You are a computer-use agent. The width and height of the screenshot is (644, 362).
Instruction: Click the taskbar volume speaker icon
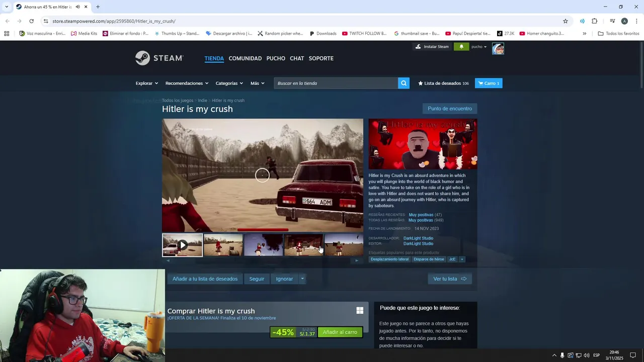pyautogui.click(x=587, y=355)
